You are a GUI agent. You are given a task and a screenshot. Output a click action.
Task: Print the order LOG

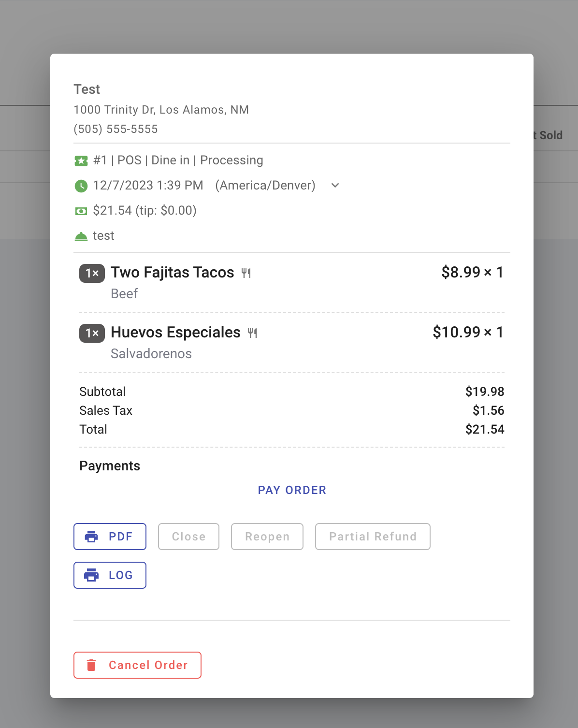coord(110,575)
